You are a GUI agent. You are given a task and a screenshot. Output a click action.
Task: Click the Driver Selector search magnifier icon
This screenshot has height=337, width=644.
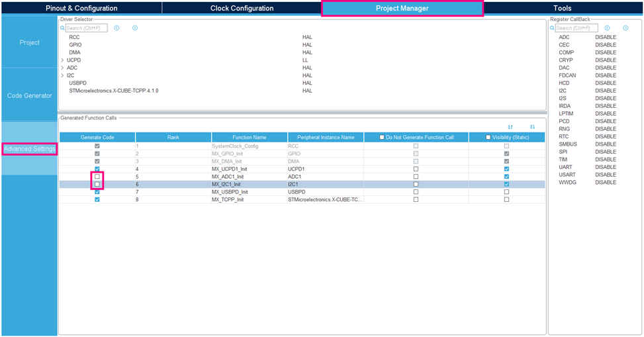click(x=62, y=28)
